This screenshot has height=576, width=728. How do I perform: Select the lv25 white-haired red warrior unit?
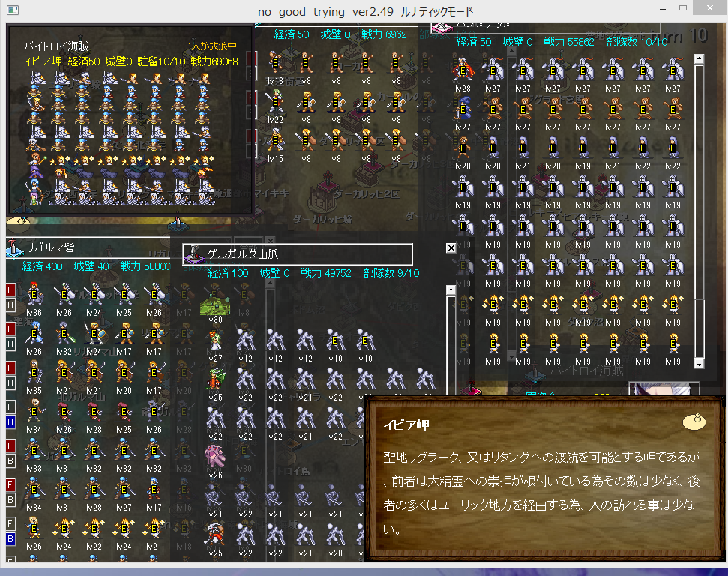click(214, 535)
